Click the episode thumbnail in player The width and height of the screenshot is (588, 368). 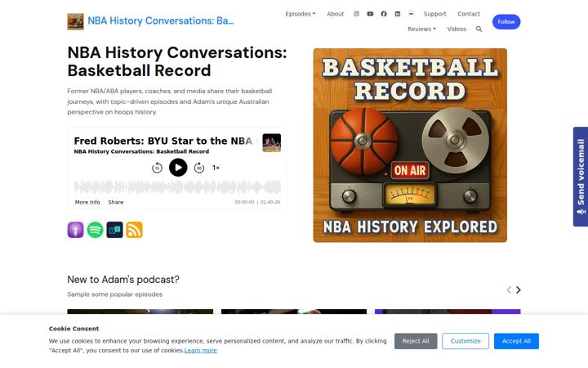point(271,142)
